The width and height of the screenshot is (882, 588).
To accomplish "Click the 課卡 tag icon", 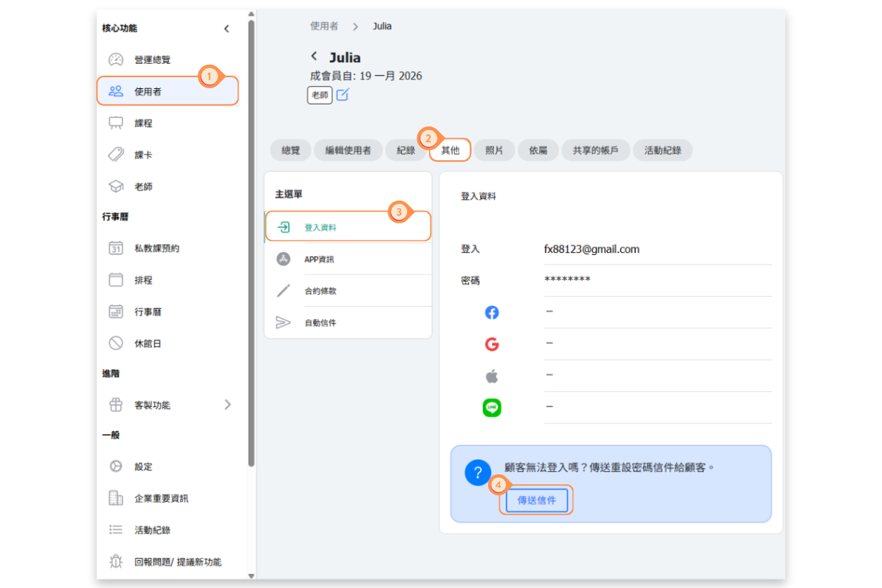I will point(116,154).
